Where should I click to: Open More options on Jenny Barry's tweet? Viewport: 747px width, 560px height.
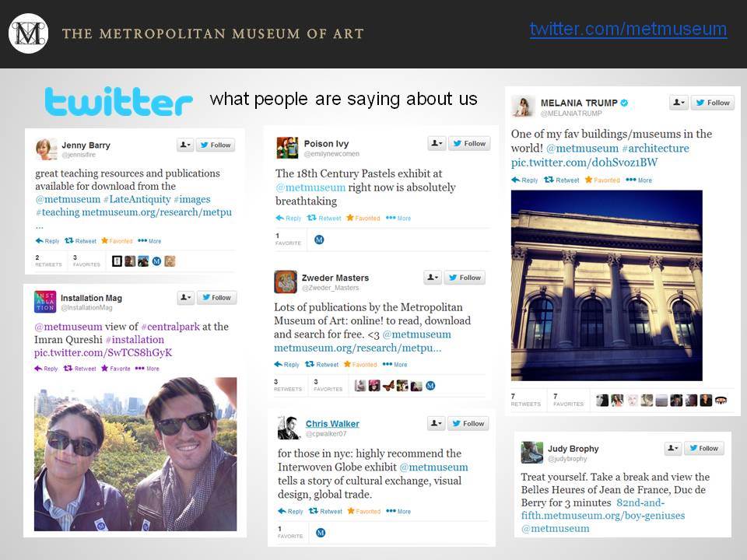pyautogui.click(x=149, y=241)
